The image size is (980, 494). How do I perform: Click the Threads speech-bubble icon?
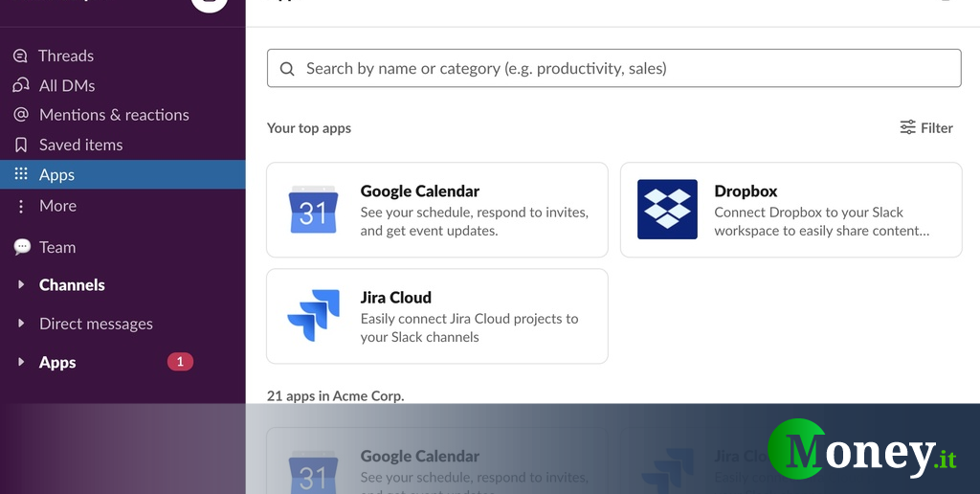[21, 56]
